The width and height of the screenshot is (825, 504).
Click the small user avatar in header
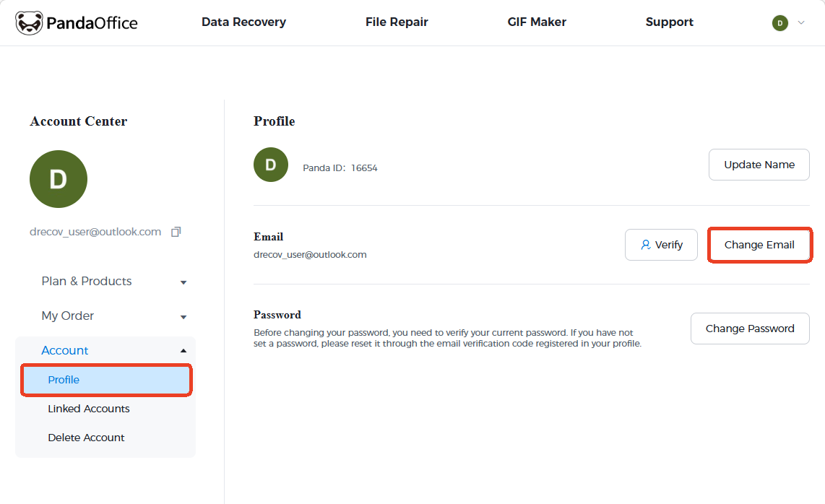779,23
